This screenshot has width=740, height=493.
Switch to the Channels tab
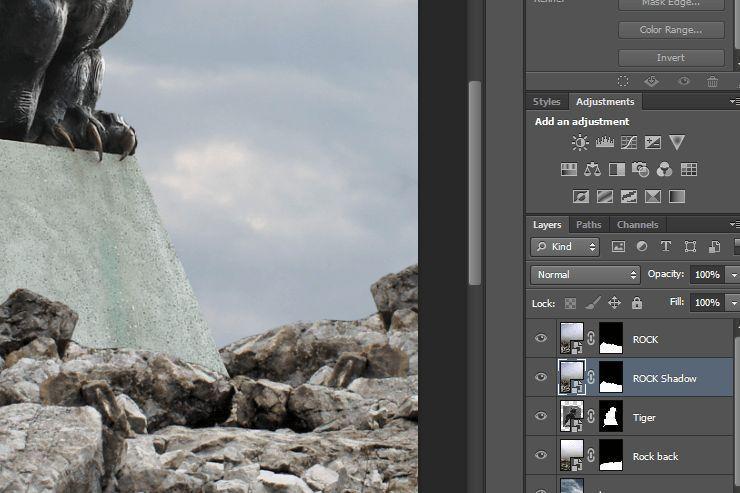[x=637, y=225]
